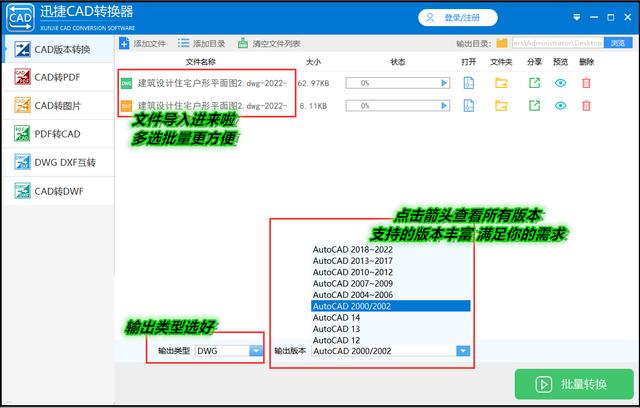Delete the first file from the list
The width and height of the screenshot is (640, 408).
586,83
